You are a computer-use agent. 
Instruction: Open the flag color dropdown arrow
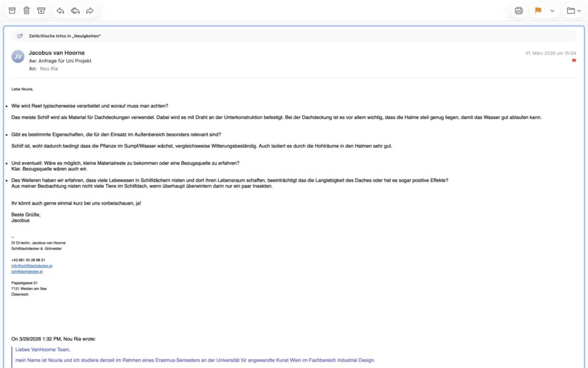[x=552, y=10]
